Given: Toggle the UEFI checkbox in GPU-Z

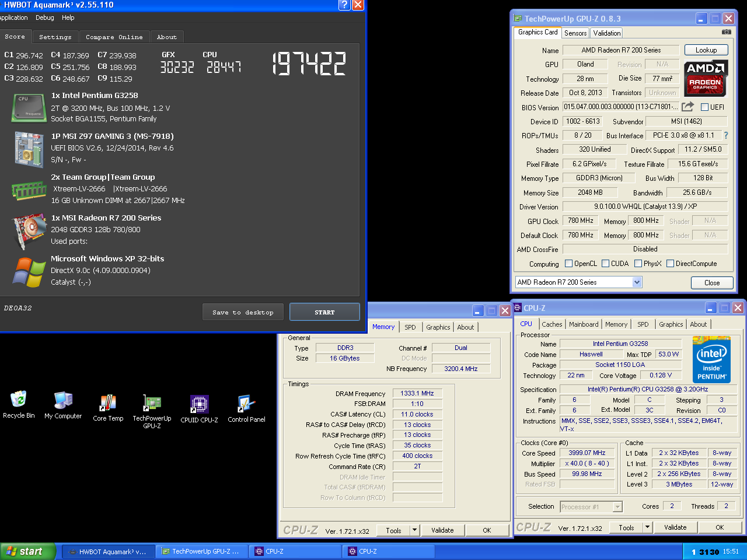Looking at the screenshot, I should (704, 107).
